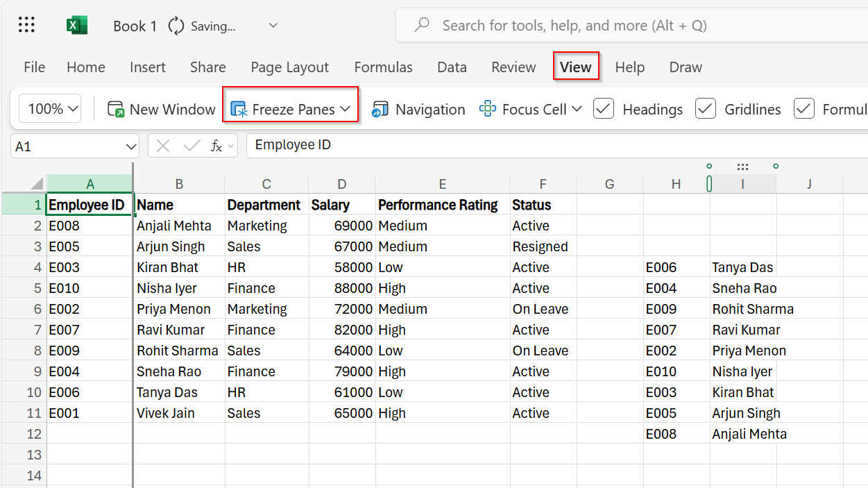Open the Review tab

click(513, 67)
